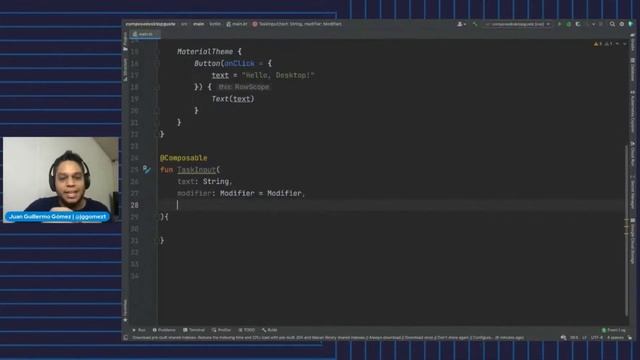The height and width of the screenshot is (360, 640).
Task: Click the TaskInput function name in code
Action: click(196, 169)
